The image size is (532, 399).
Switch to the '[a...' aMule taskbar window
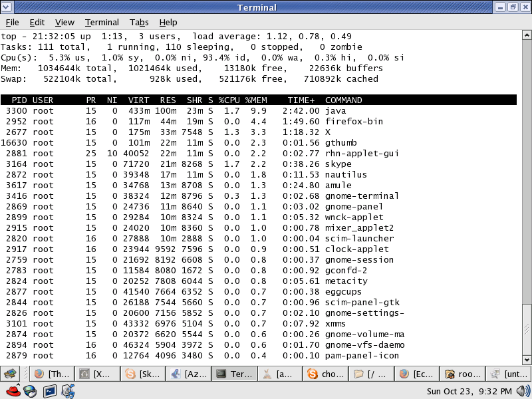pyautogui.click(x=279, y=374)
